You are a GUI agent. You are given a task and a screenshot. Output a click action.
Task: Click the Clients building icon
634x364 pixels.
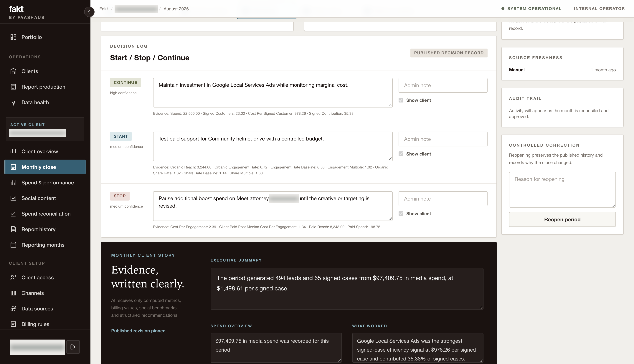click(13, 71)
